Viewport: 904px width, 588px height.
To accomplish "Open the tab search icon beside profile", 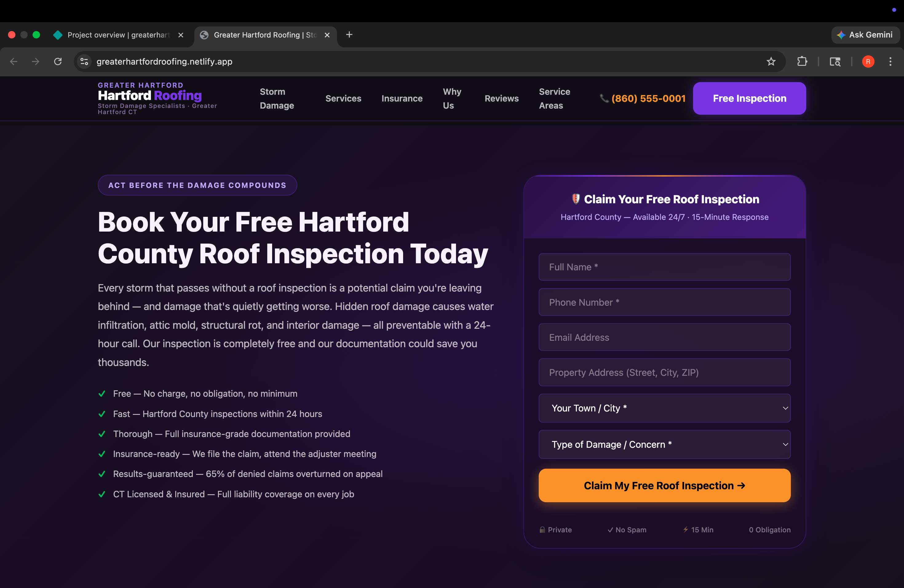I will pyautogui.click(x=835, y=62).
